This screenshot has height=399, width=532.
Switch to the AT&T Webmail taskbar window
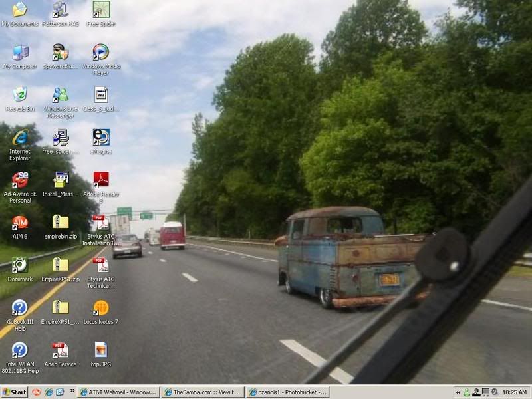coord(118,392)
